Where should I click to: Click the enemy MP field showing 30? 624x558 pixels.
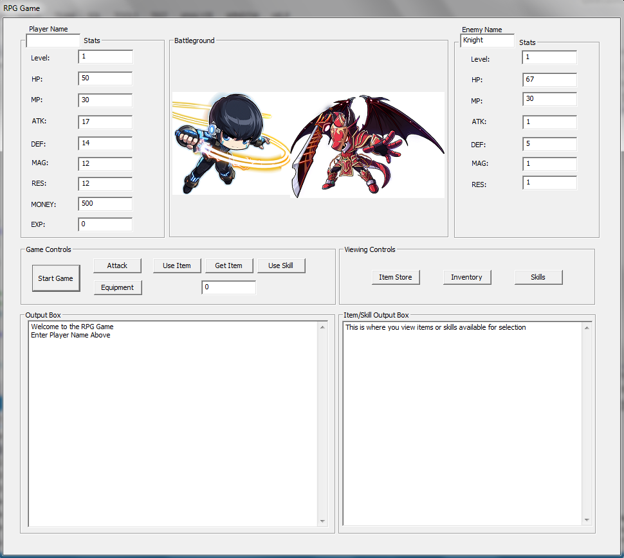[549, 99]
